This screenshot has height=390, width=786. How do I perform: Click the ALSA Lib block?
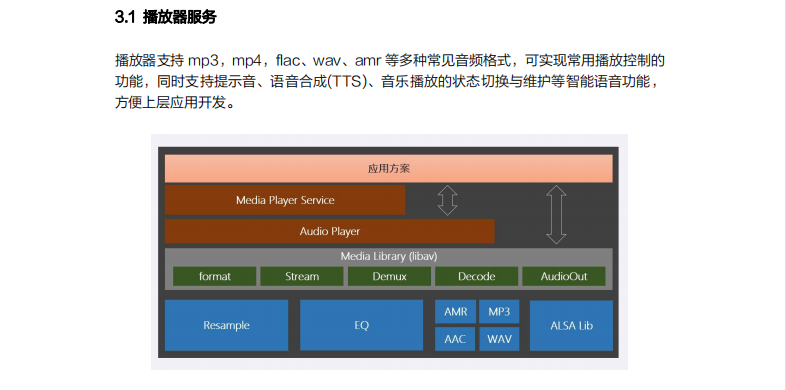point(571,325)
